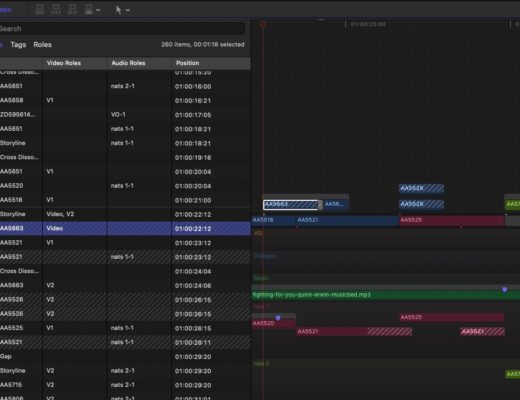520x400 pixels.
Task: Sort by the Position column header
Action: coord(211,63)
